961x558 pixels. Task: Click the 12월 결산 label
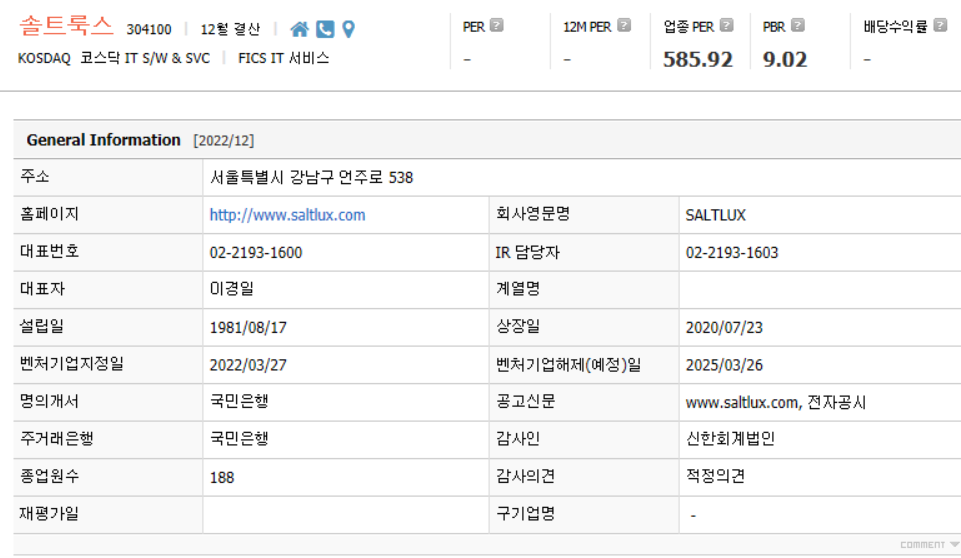click(230, 29)
